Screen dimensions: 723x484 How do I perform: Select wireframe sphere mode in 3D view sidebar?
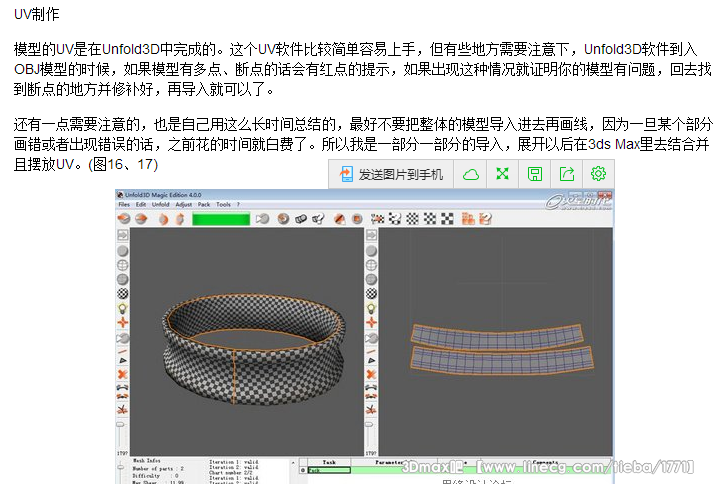coord(123,265)
